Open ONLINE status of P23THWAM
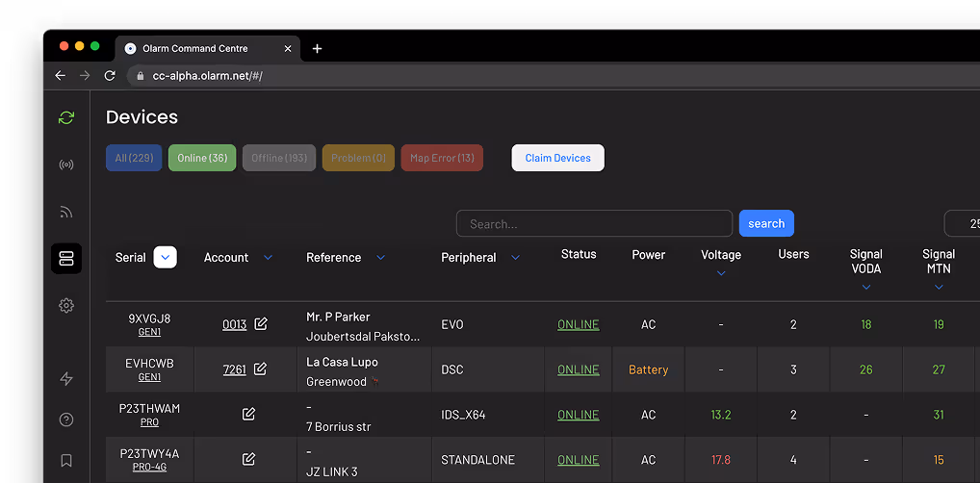This screenshot has height=483, width=980. tap(579, 415)
